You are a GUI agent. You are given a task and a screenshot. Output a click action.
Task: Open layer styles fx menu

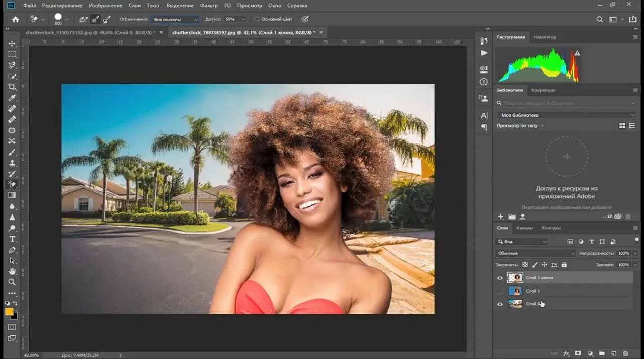tap(566, 353)
